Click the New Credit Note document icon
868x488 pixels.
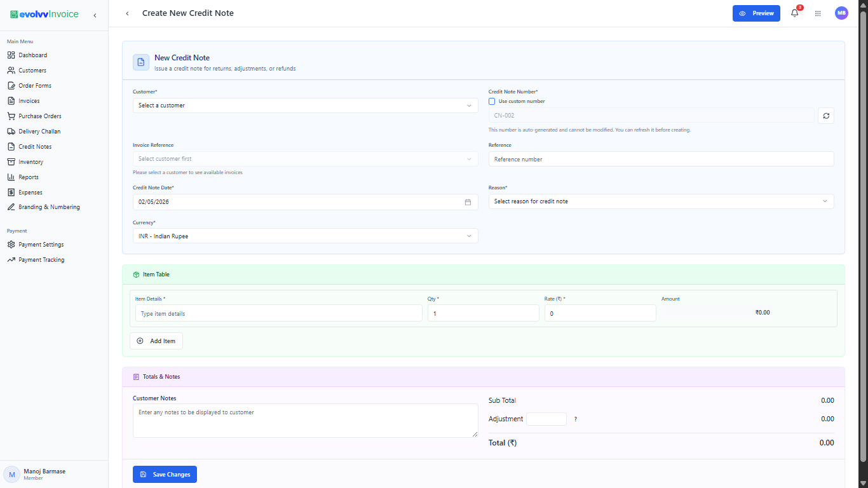click(x=141, y=62)
